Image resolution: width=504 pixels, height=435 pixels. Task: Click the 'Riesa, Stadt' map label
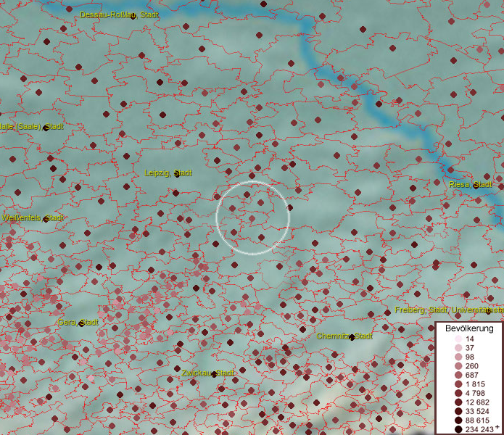click(x=470, y=184)
